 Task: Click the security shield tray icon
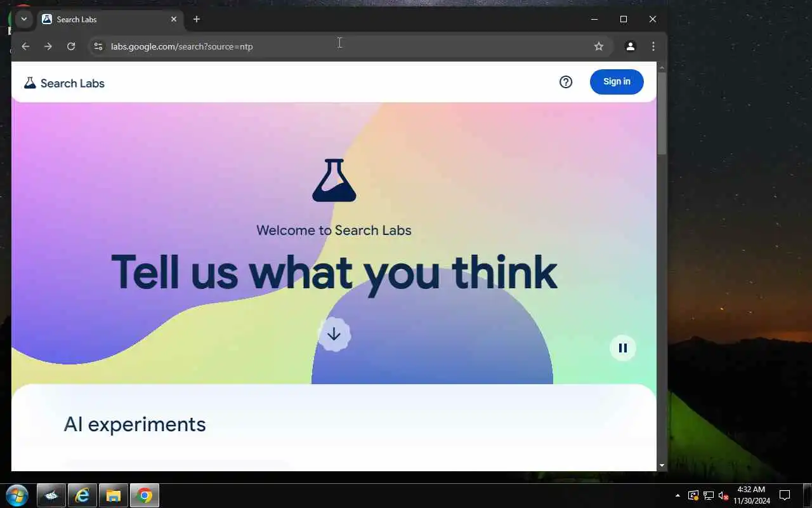[x=693, y=495]
